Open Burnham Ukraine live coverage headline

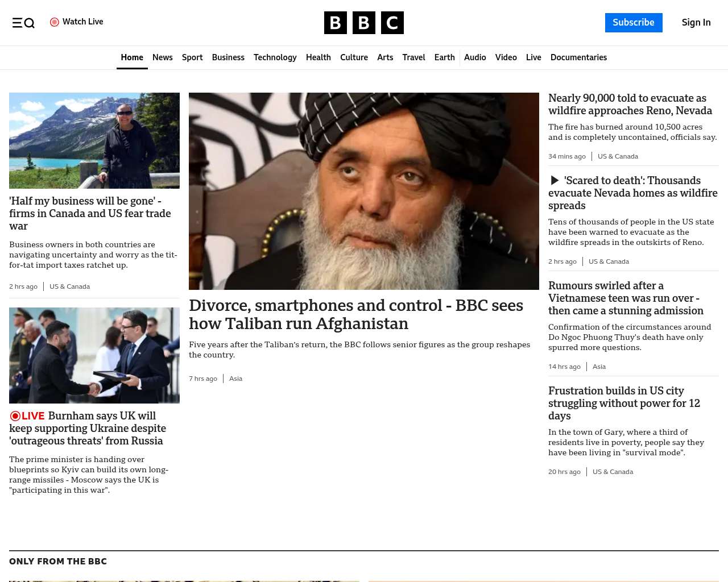tap(88, 429)
